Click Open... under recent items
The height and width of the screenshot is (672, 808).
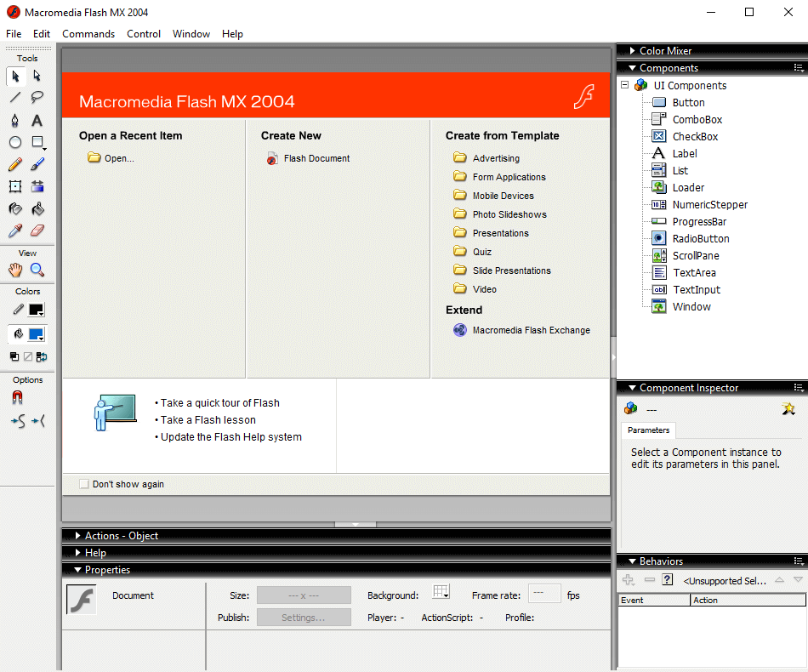pyautogui.click(x=111, y=158)
